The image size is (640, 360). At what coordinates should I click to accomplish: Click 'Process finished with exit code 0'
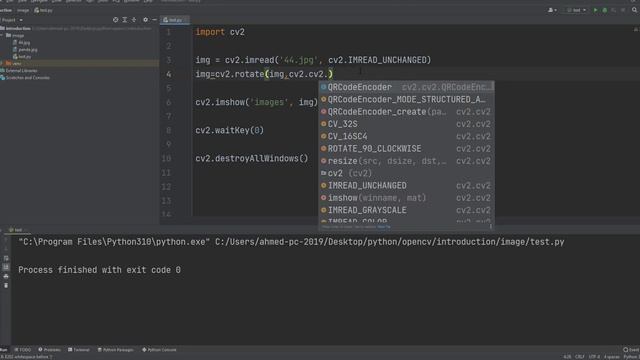point(99,270)
